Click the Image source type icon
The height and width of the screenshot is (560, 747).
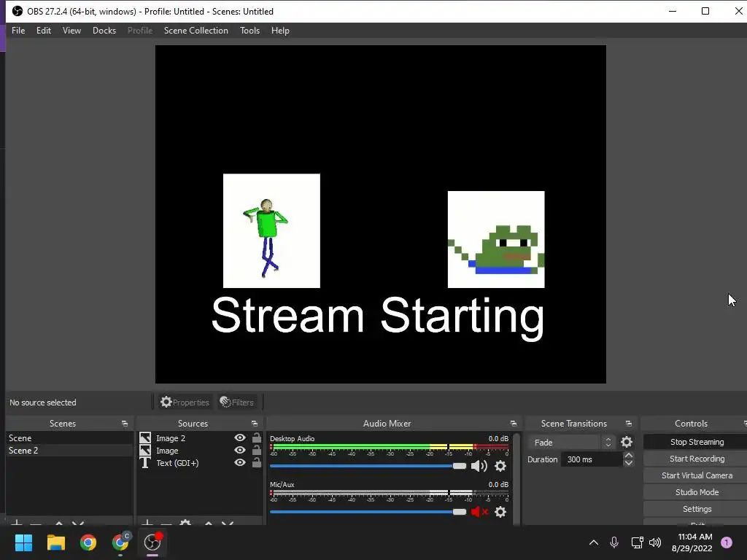[145, 450]
